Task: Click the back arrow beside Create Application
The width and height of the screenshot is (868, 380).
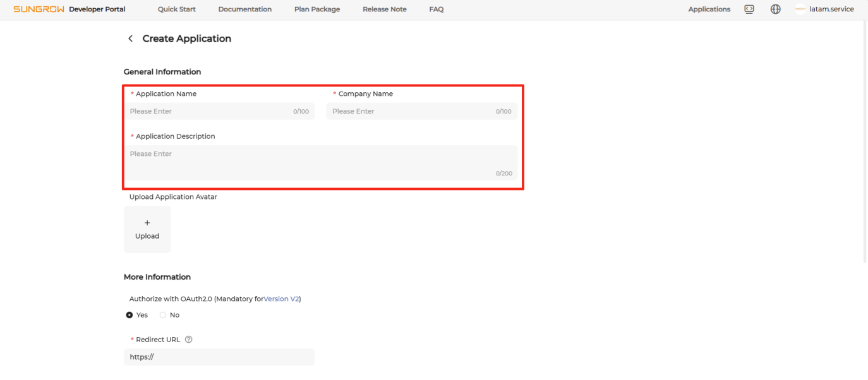Action: [131, 39]
